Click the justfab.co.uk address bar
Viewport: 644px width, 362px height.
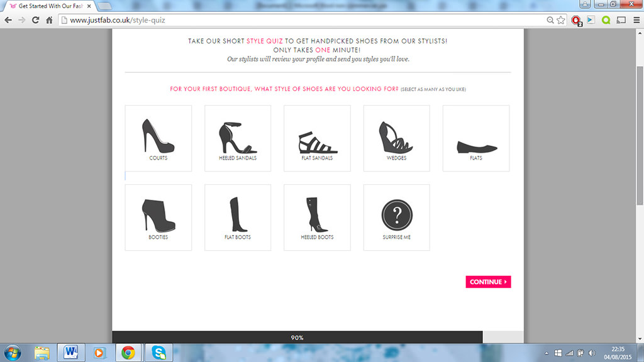(x=302, y=20)
